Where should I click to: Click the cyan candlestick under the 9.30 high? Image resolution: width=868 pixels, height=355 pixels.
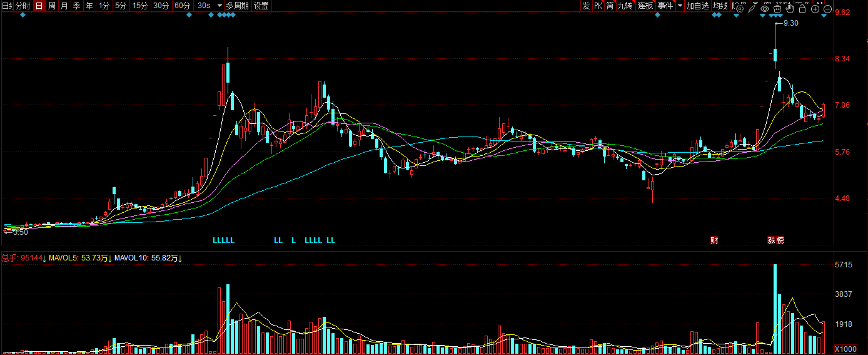tap(775, 55)
